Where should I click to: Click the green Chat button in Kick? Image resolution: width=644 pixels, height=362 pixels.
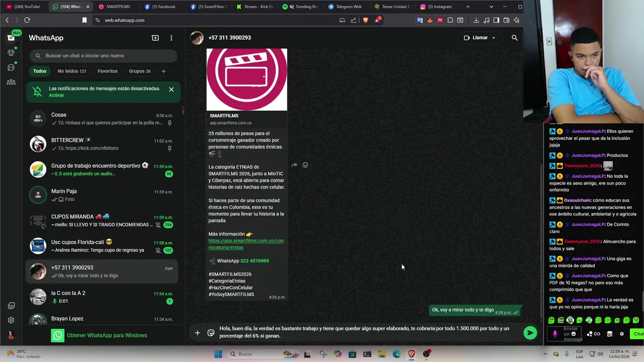click(x=638, y=334)
